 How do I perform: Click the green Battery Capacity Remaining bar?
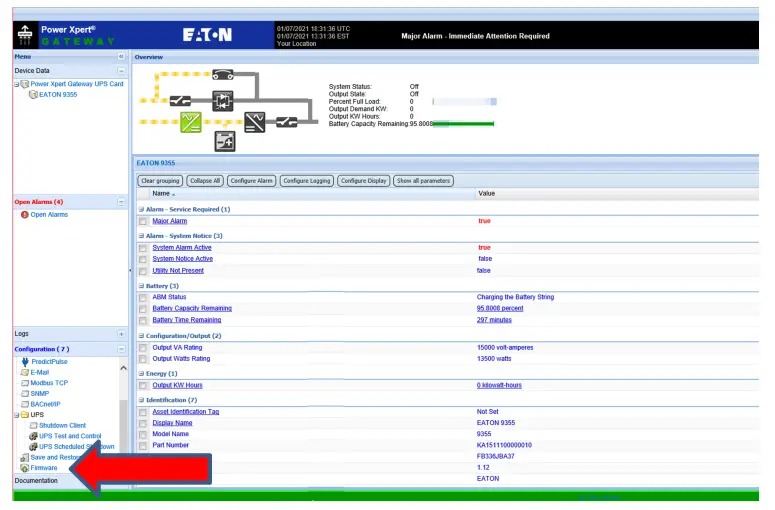[x=464, y=124]
